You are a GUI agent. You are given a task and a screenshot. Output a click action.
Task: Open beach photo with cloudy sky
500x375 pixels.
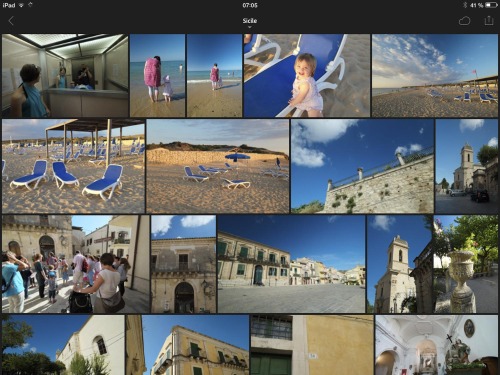[x=435, y=76]
